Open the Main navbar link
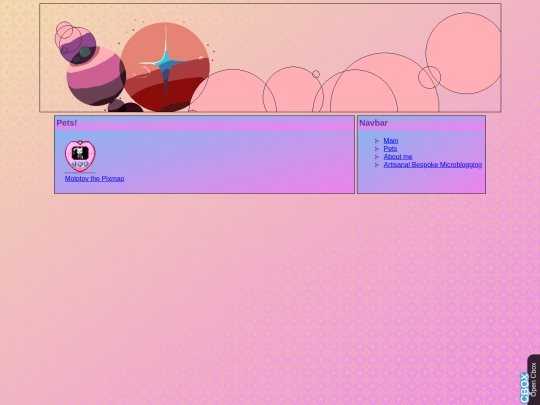 tap(391, 141)
